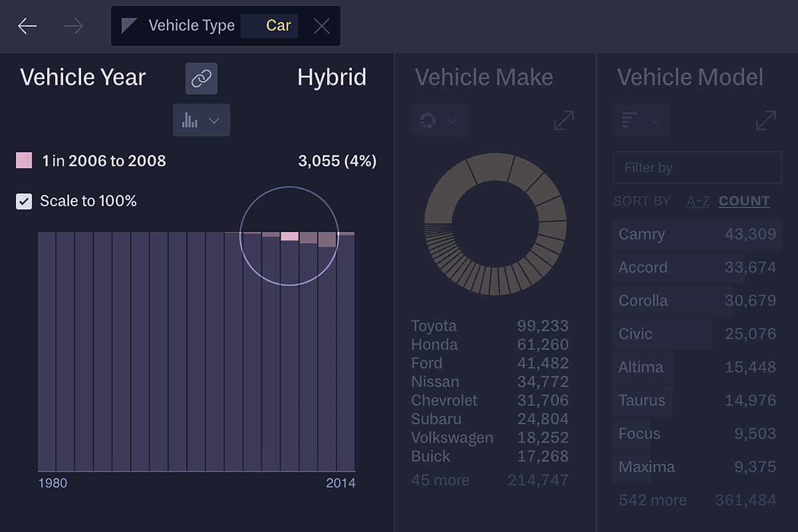Open the Vehicle Model display options dropdown
798x532 pixels.
654,120
